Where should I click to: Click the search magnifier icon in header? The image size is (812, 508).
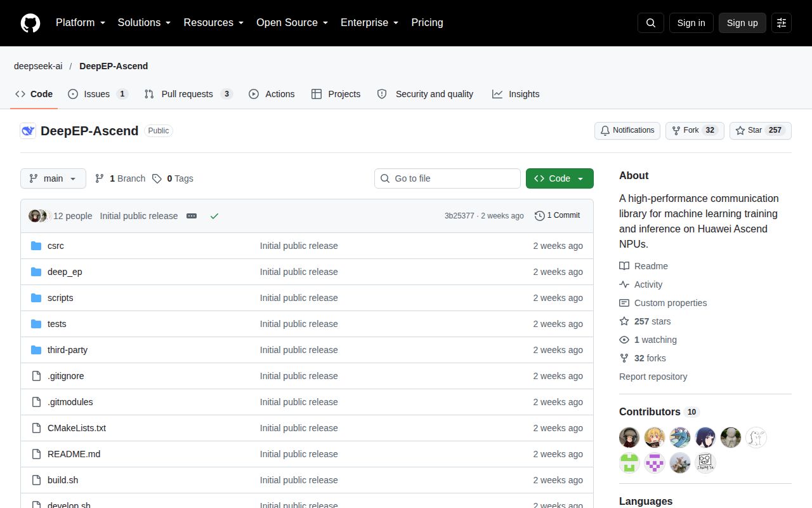(651, 23)
